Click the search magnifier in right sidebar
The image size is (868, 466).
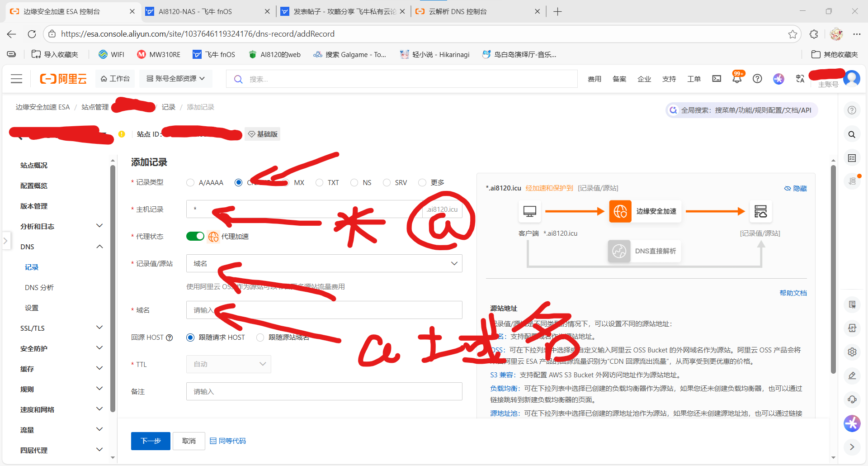point(852,134)
